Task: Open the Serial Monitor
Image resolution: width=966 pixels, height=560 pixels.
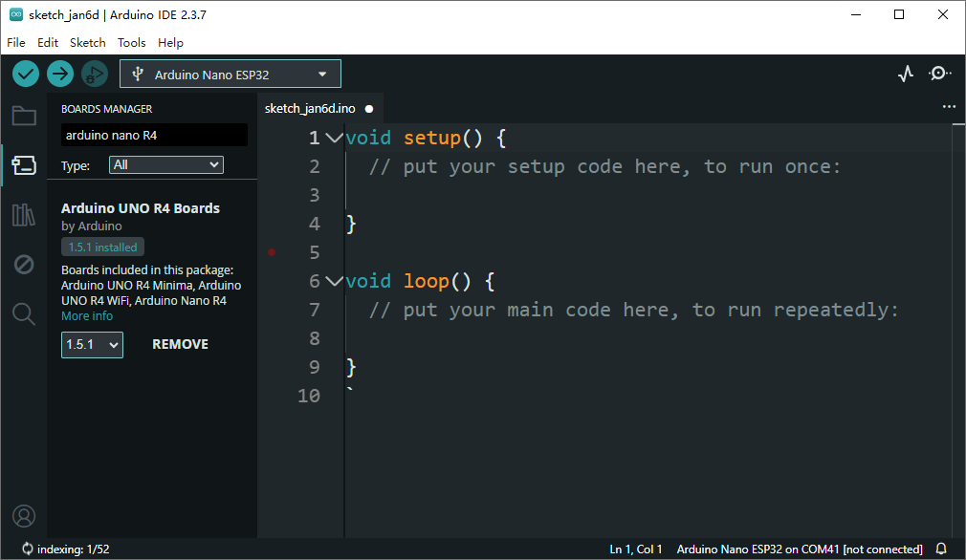Action: [x=940, y=74]
